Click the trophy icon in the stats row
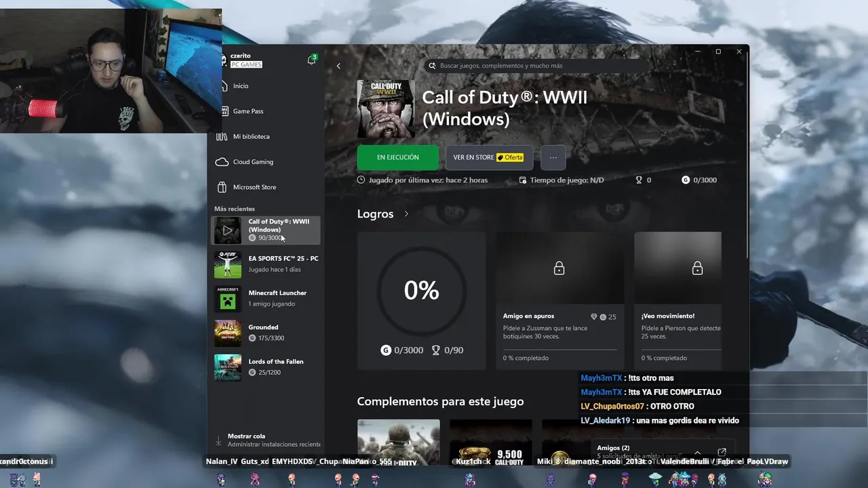 point(638,180)
